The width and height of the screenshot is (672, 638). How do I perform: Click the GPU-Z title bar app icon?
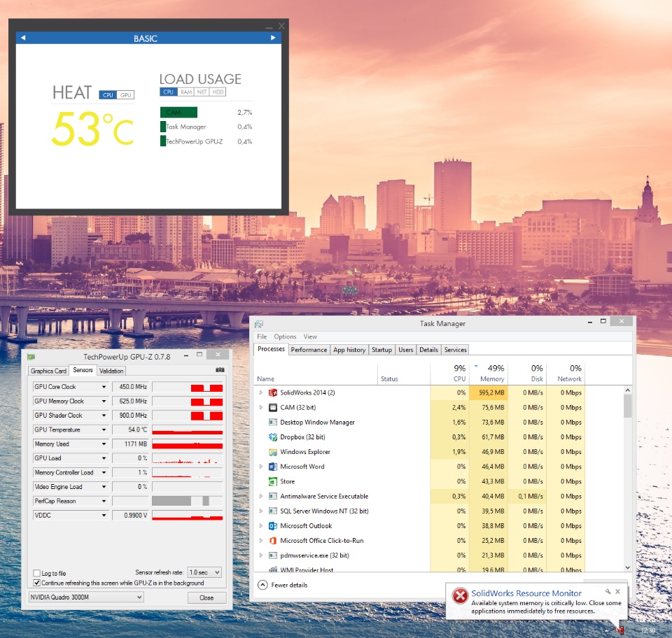click(x=31, y=357)
